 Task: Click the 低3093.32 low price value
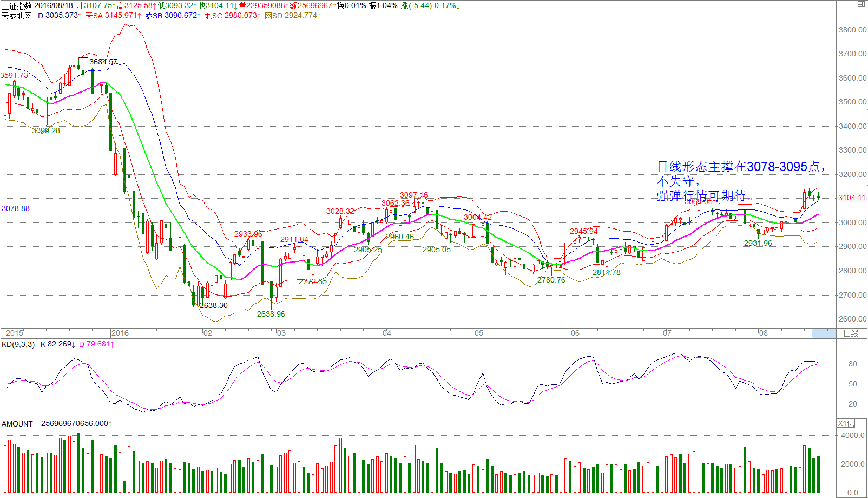point(177,5)
